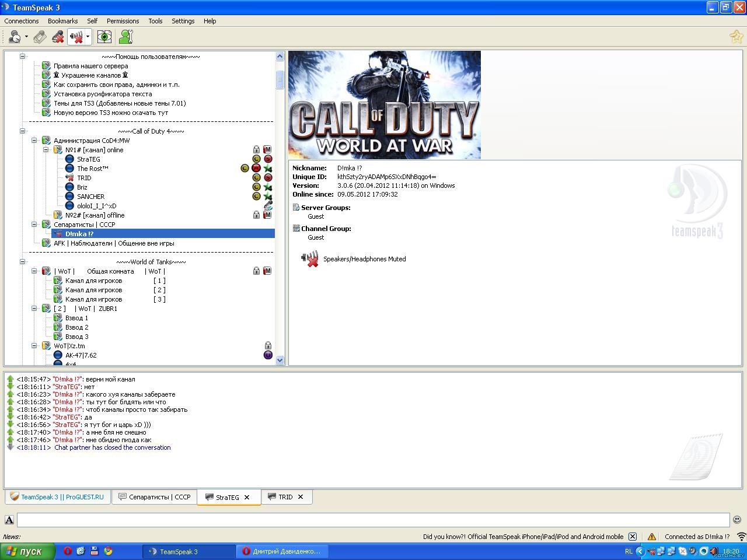
Task: Open the Contacts manager toolbar icon
Action: 125,37
